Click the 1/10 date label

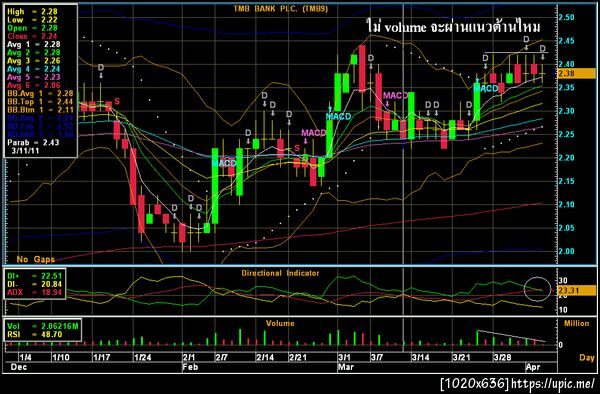(61, 358)
